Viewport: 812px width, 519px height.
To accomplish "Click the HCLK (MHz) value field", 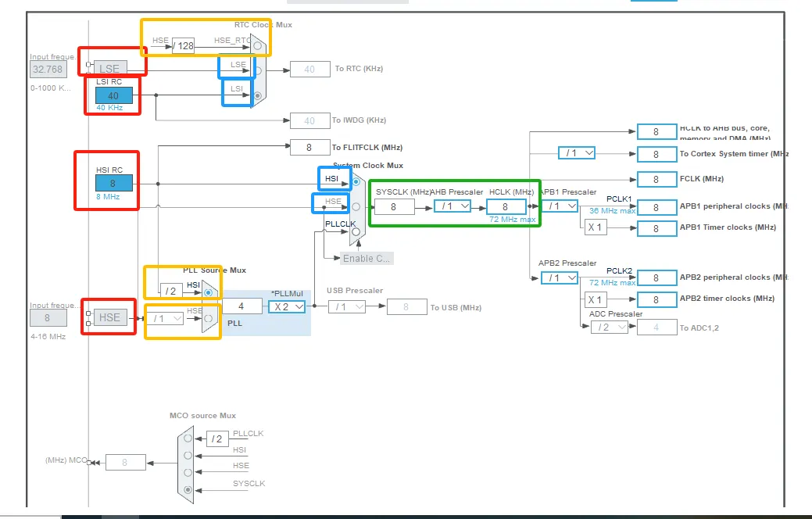I will point(506,207).
